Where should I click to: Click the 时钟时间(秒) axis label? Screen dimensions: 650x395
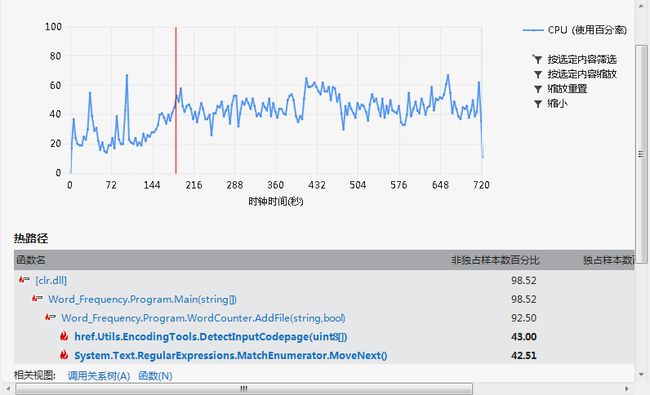[276, 202]
